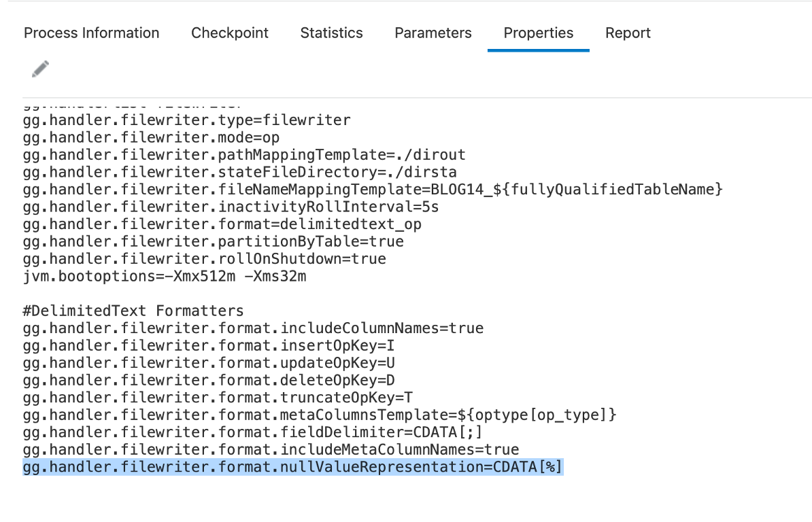The image size is (812, 522).
Task: Click the truncateOpKey=T line
Action: coord(218,398)
